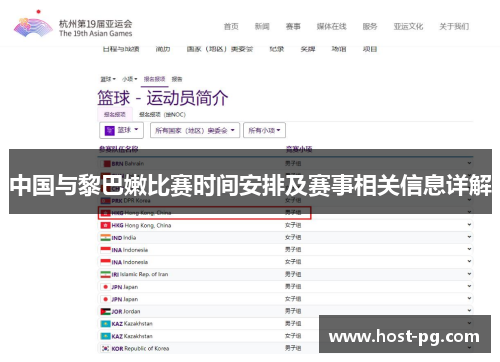Expand the Japan 女子组 row chevron
The width and height of the screenshot is (500, 362).
pos(469,298)
